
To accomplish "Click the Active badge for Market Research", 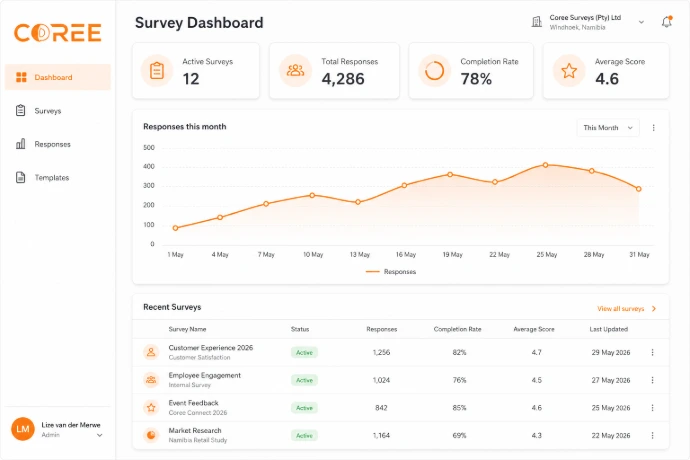I will pyautogui.click(x=304, y=436).
